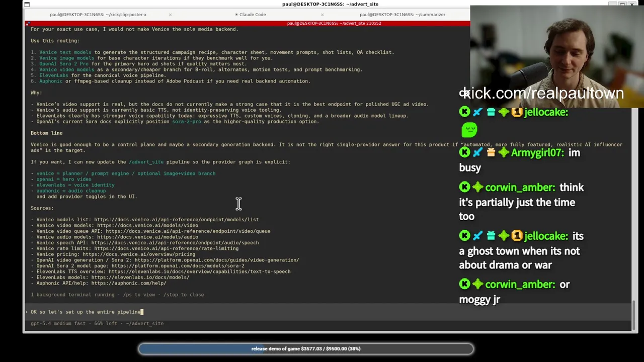Click the /advert_site path in pipeline sentence

146,162
